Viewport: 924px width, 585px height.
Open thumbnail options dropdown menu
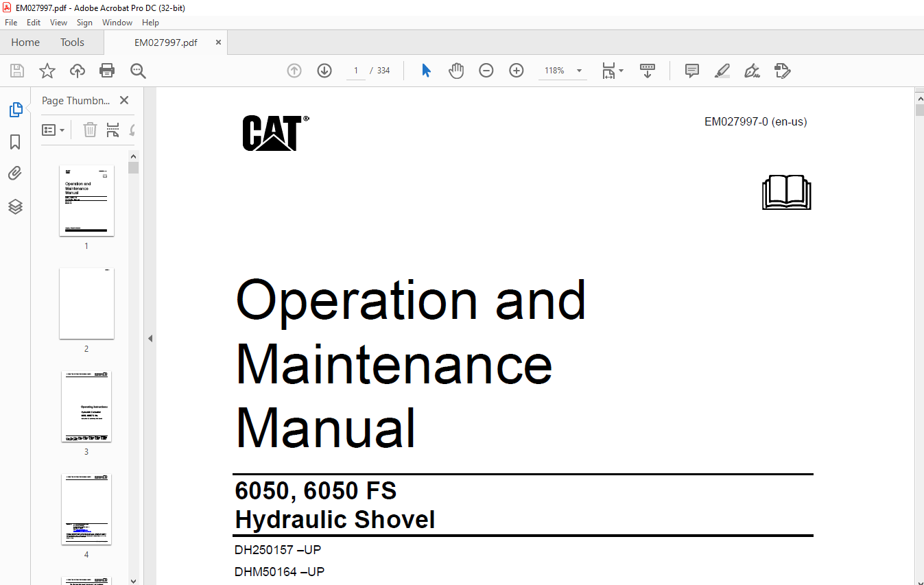pos(54,130)
